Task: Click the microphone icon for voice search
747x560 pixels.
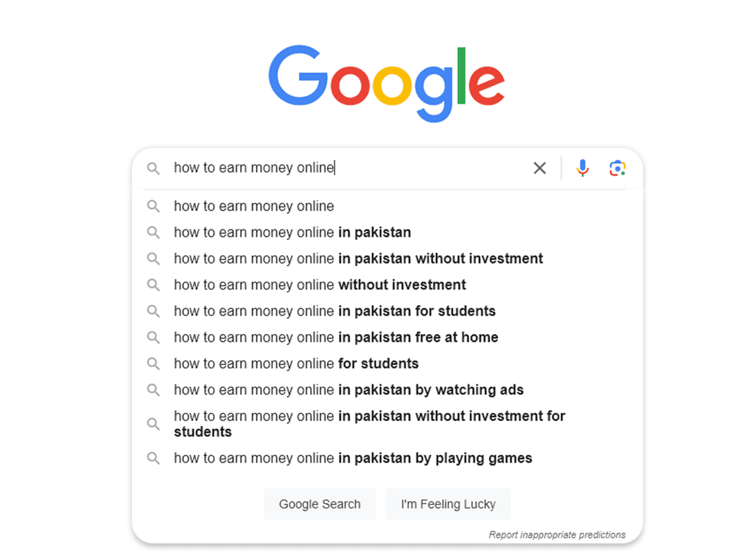Action: tap(582, 167)
